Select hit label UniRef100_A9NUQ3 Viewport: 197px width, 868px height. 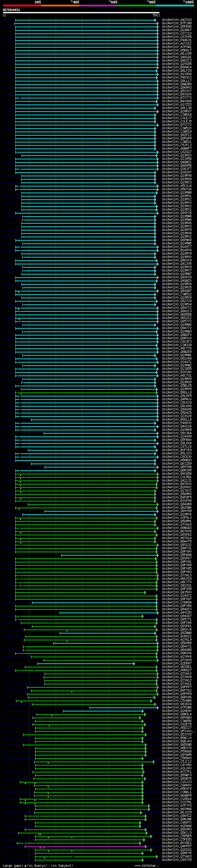pyautogui.click(x=177, y=528)
